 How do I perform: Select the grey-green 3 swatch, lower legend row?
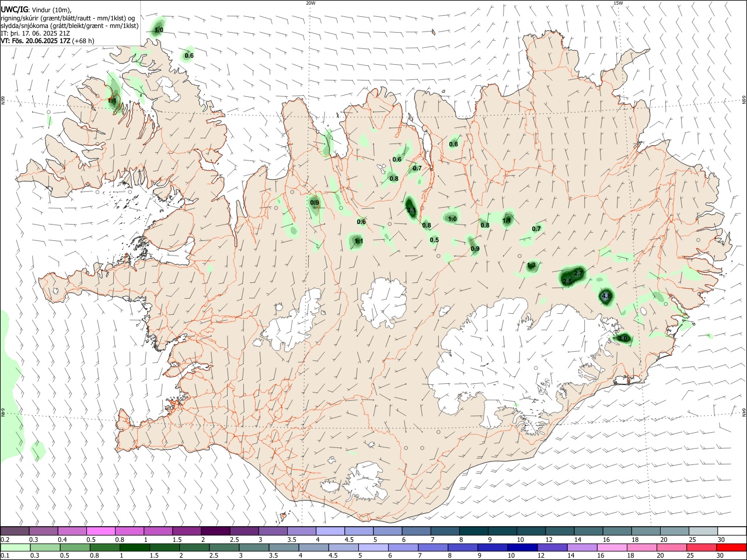click(x=254, y=547)
